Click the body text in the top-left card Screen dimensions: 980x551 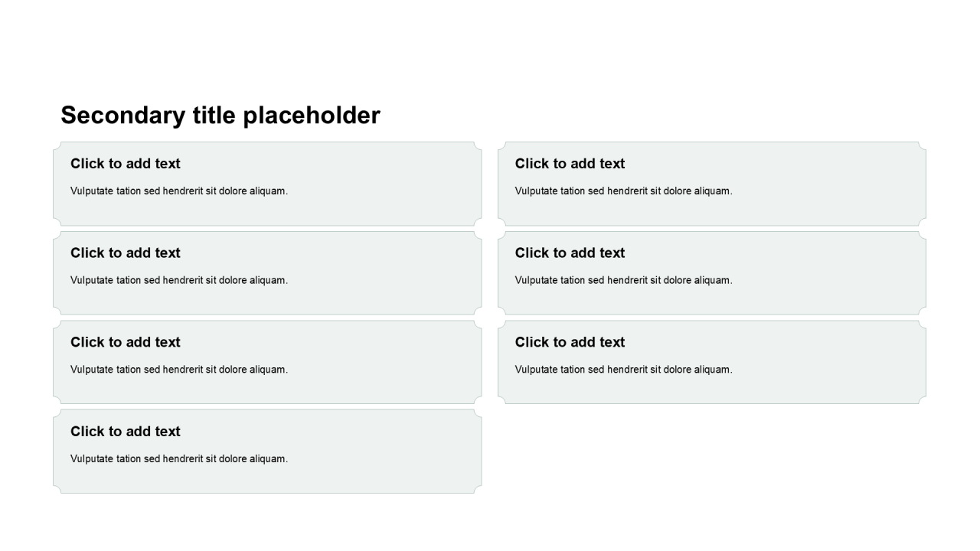[179, 191]
